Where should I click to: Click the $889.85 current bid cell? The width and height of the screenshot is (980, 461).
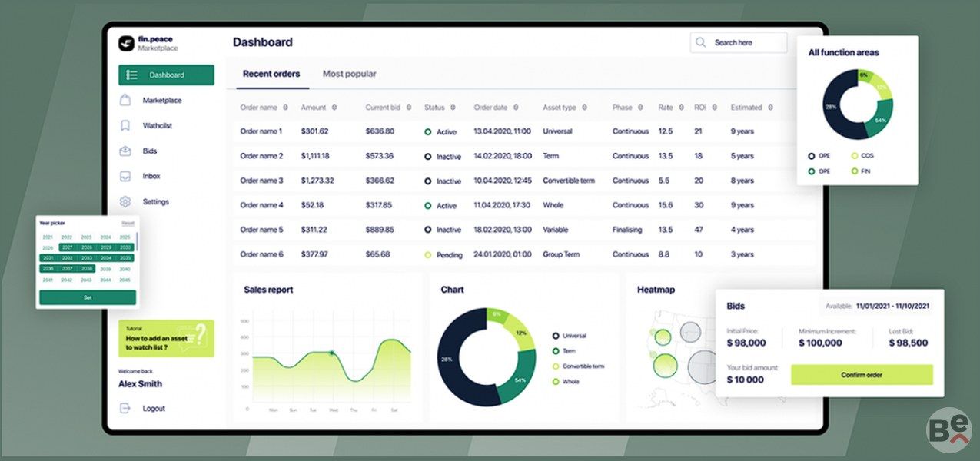379,230
